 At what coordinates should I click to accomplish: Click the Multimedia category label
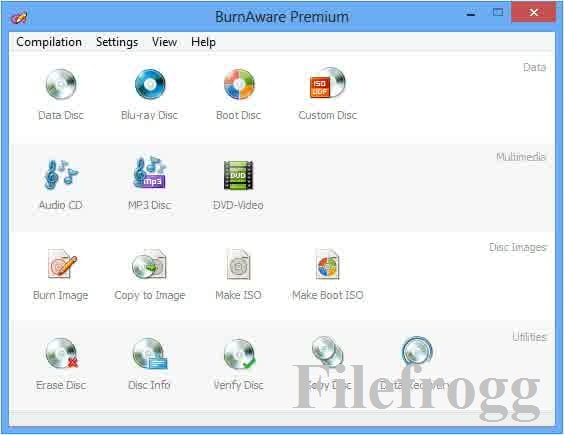click(521, 157)
